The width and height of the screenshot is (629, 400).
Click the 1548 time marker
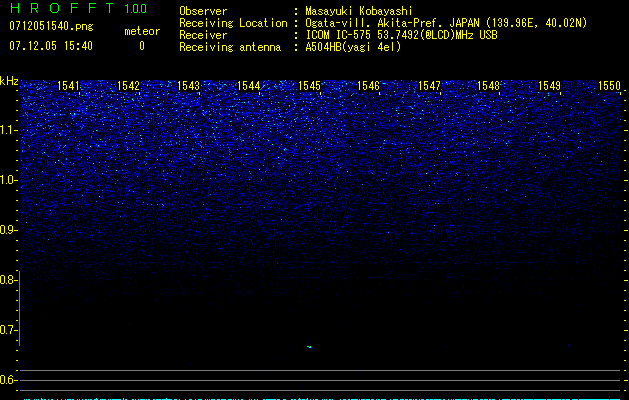[x=489, y=86]
